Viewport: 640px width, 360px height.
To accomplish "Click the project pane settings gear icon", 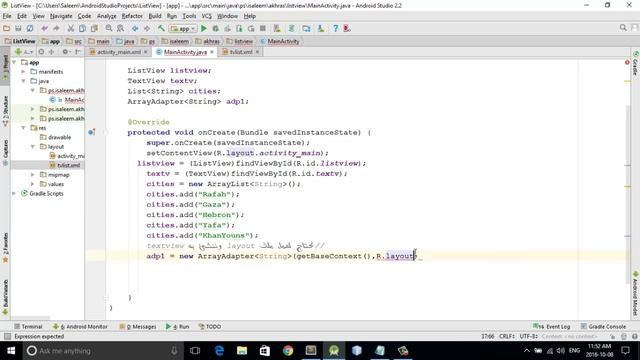I will (x=65, y=52).
